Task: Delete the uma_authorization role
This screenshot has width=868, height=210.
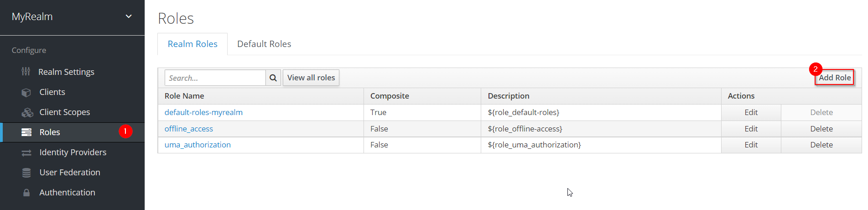Action: 821,145
